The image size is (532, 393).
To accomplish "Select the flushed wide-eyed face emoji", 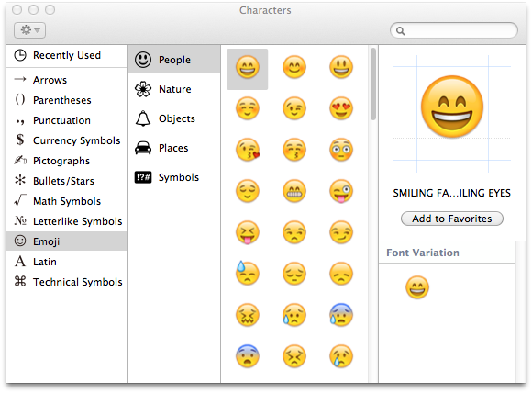I will [341, 150].
